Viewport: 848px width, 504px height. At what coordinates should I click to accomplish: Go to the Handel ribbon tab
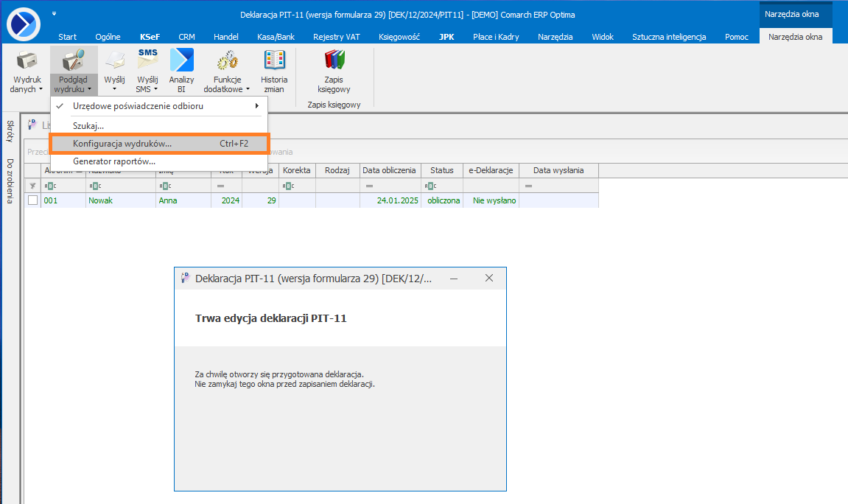[226, 37]
